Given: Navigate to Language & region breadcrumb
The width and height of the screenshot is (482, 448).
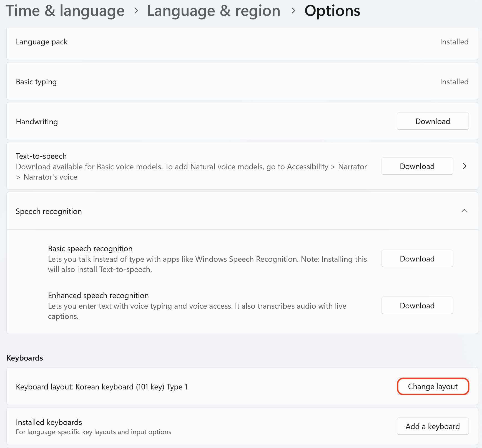Looking at the screenshot, I should 214,11.
